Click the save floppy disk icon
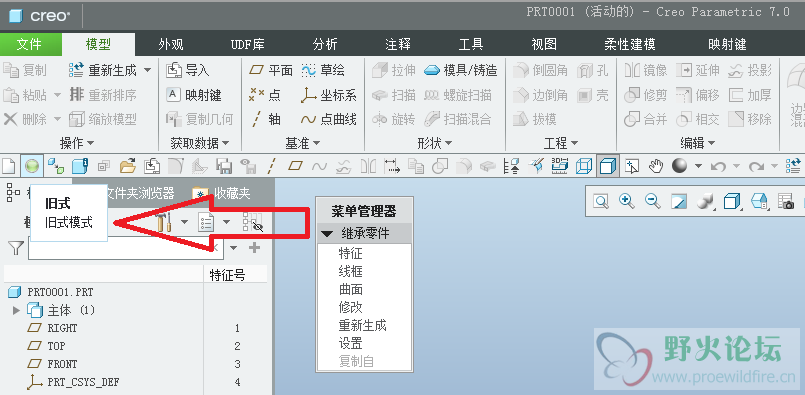805x395 pixels. (x=224, y=166)
